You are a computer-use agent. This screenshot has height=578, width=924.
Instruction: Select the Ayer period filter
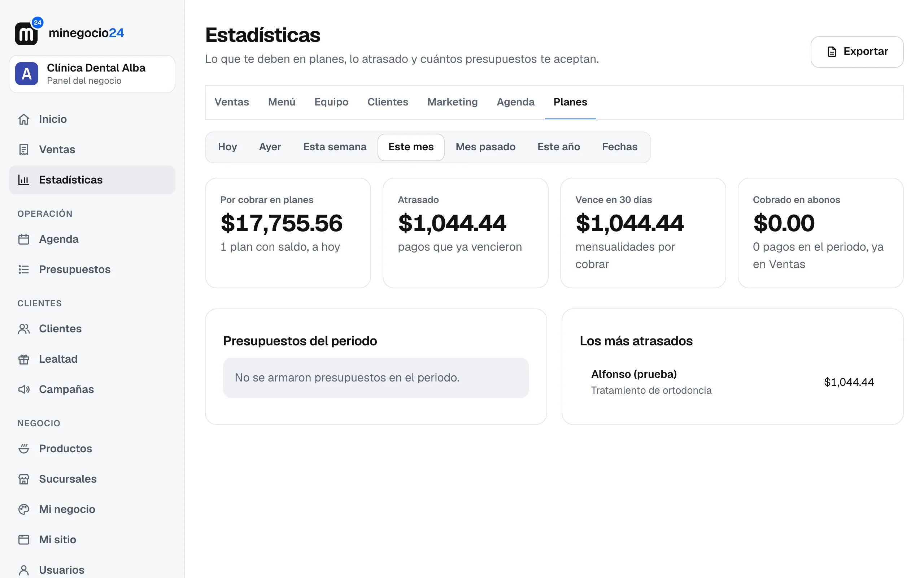[270, 147]
